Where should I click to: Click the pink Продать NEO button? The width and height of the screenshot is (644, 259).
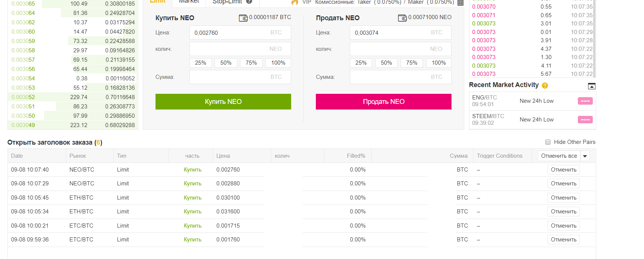[383, 102]
